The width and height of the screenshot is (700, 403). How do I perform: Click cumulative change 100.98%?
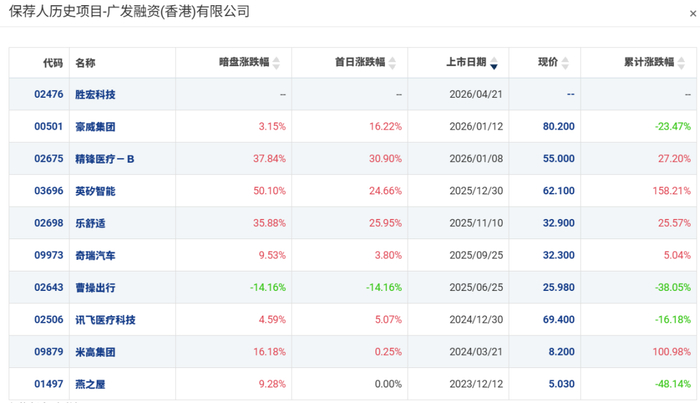[x=671, y=351]
